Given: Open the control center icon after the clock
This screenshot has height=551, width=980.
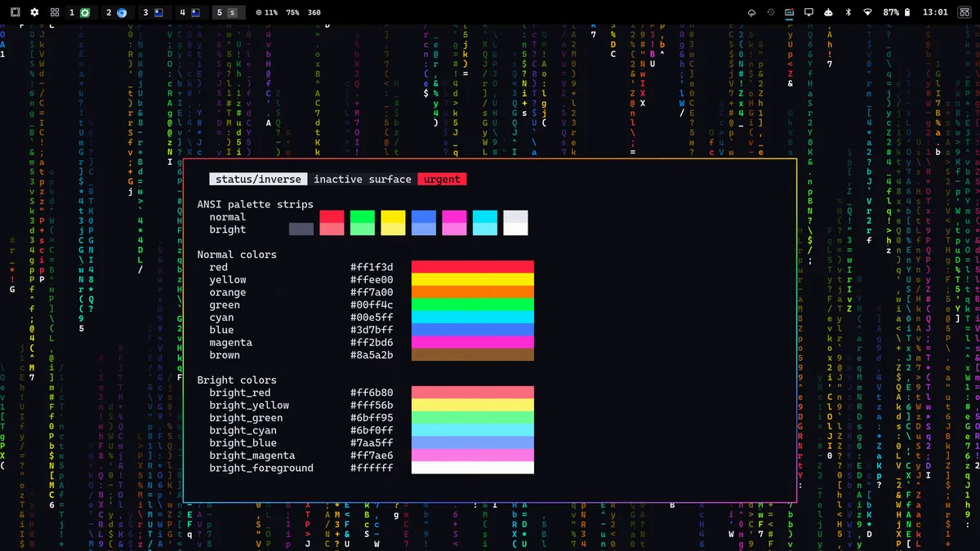Looking at the screenshot, I should point(964,12).
